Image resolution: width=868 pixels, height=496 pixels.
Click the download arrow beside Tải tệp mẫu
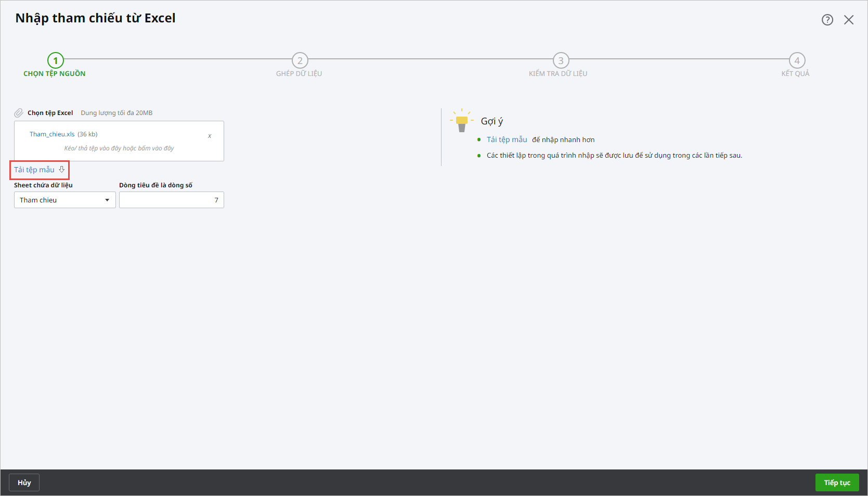pyautogui.click(x=62, y=170)
